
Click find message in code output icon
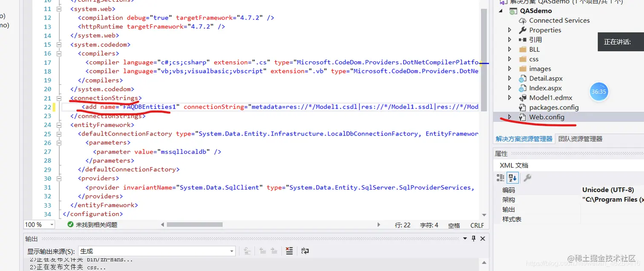(247, 251)
